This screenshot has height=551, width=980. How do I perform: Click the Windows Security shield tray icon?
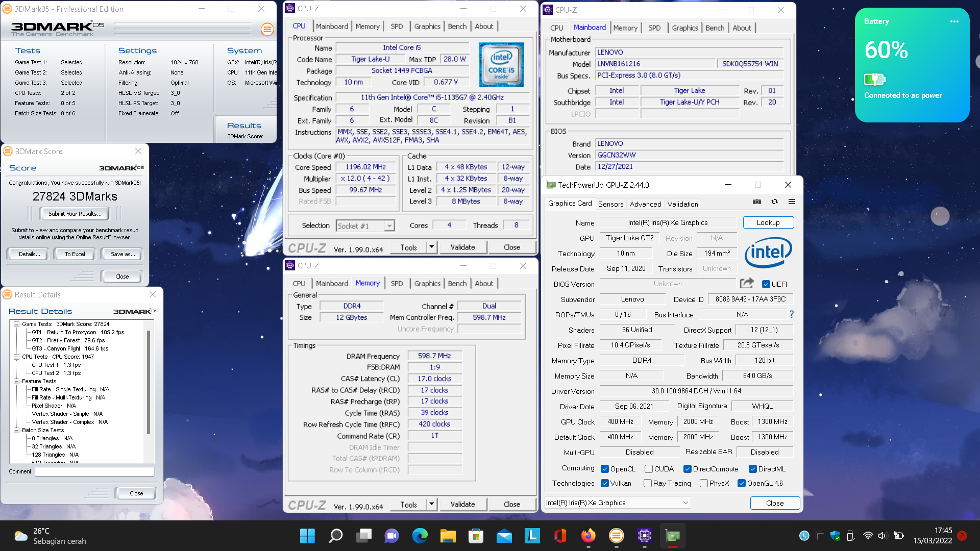[835, 536]
